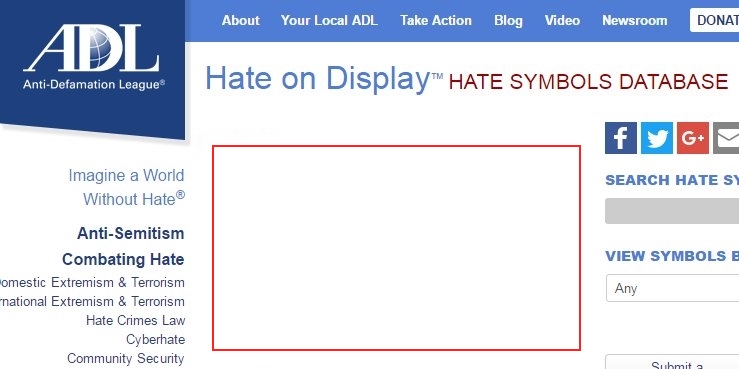Open Cyberhate sidebar link
The height and width of the screenshot is (369, 739).
156,340
